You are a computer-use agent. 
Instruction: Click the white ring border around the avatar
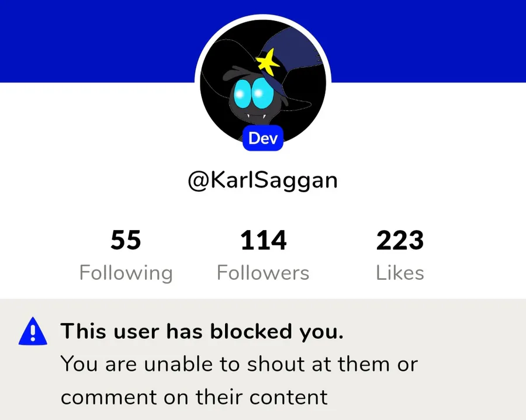pos(263,16)
